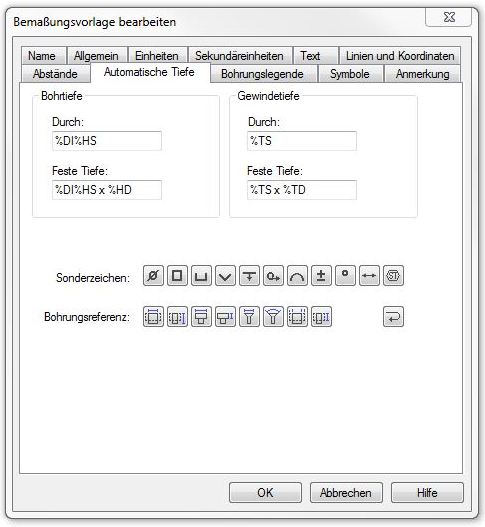Click Gewindetiefe Durch field containing %TS
485x527 pixels.
point(302,141)
